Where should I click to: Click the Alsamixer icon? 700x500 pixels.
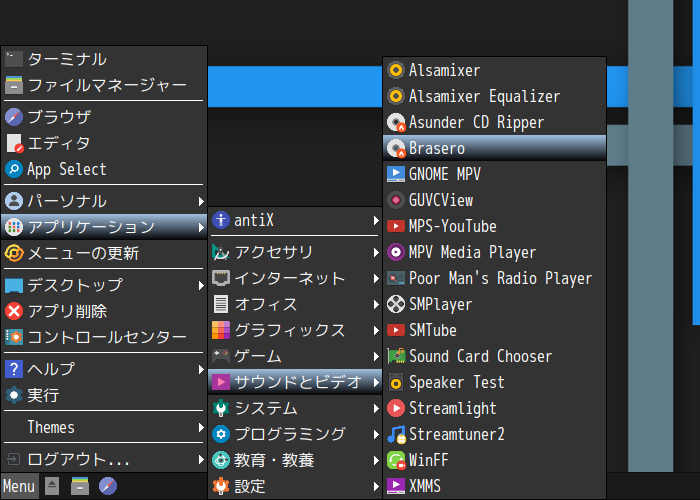point(396,70)
